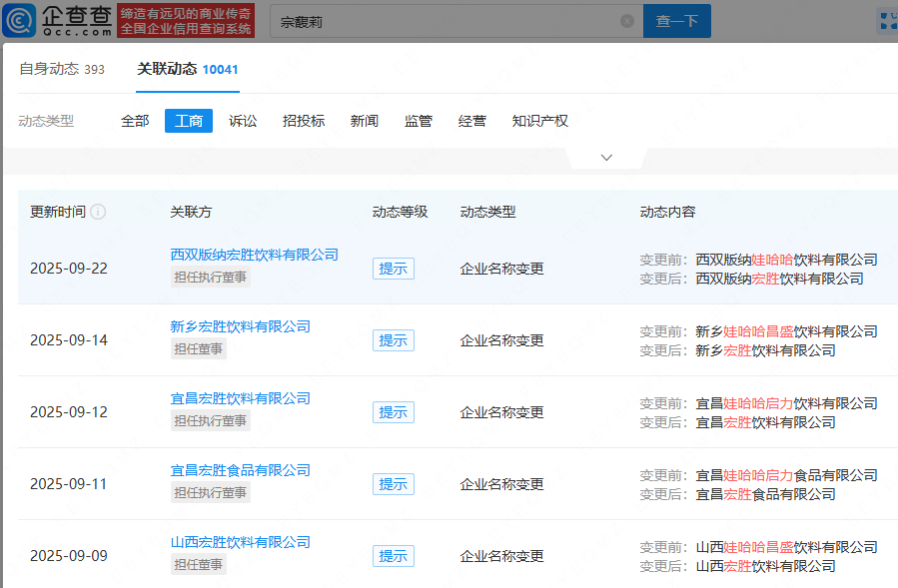Select the 工商 filter option
The width and height of the screenshot is (898, 588).
tap(189, 121)
